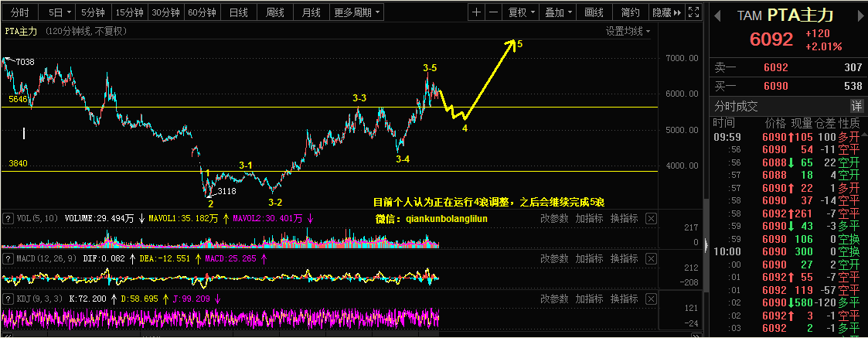Screen dimensions: 868x338
Task: Go to previous contract left arrow
Action: tap(717, 14)
